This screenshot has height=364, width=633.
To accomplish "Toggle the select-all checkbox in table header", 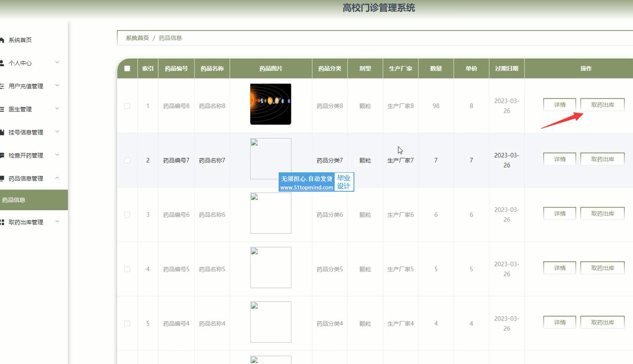I will (x=127, y=69).
